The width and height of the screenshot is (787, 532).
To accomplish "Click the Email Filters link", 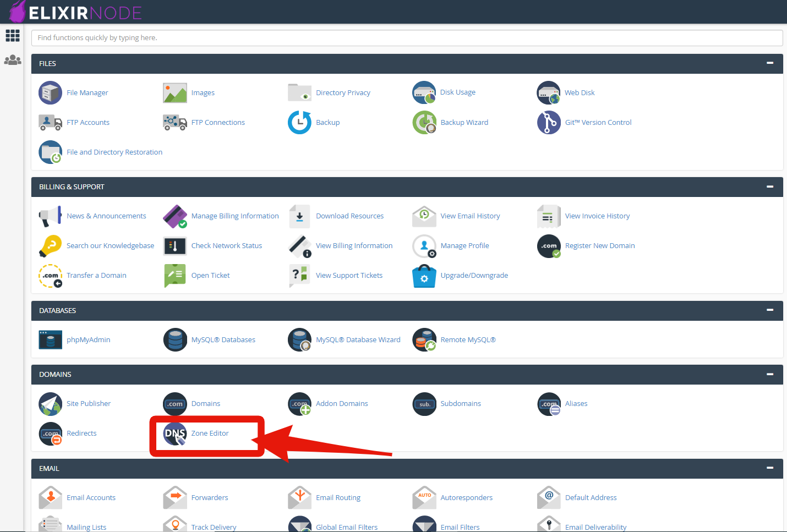I will [x=460, y=527].
